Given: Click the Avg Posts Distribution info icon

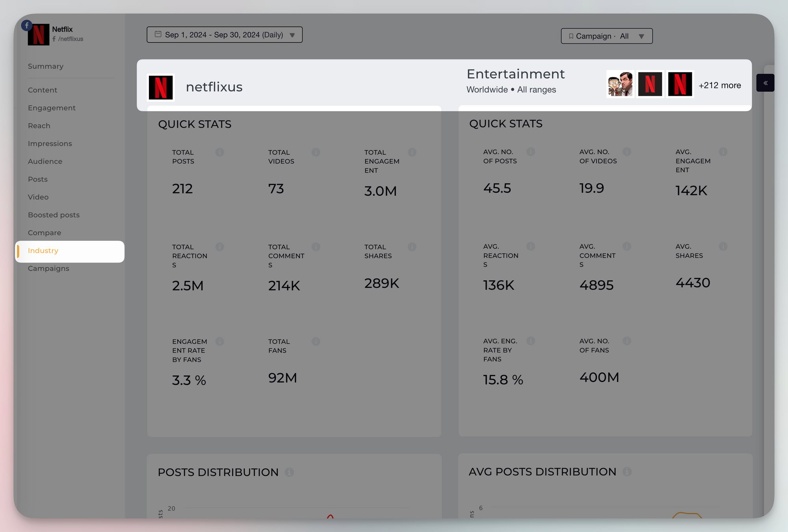Looking at the screenshot, I should pos(627,472).
